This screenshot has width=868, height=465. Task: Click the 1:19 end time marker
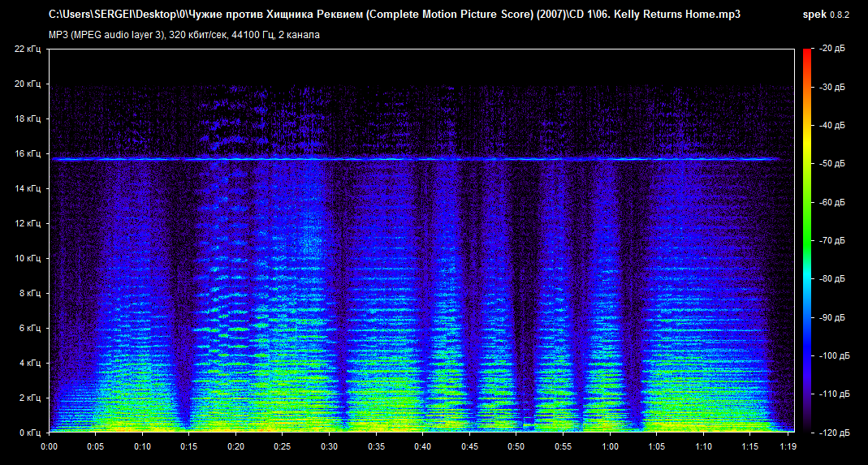coord(786,446)
